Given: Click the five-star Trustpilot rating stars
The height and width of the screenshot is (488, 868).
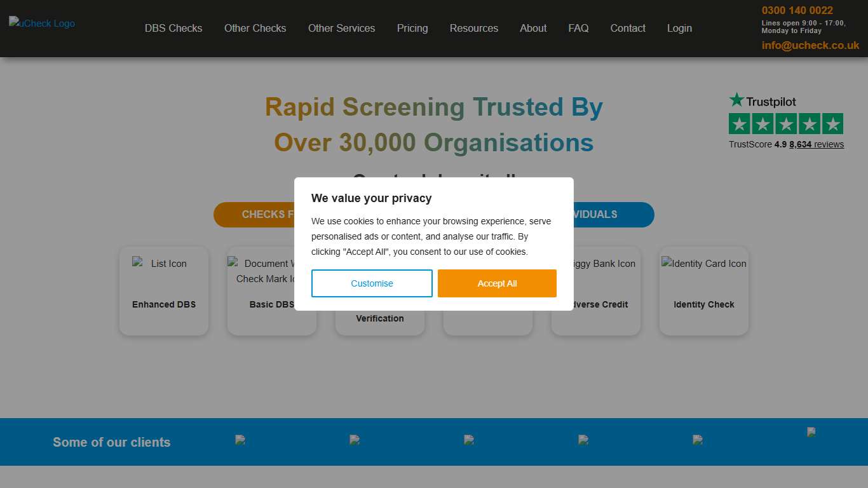Looking at the screenshot, I should pyautogui.click(x=786, y=123).
